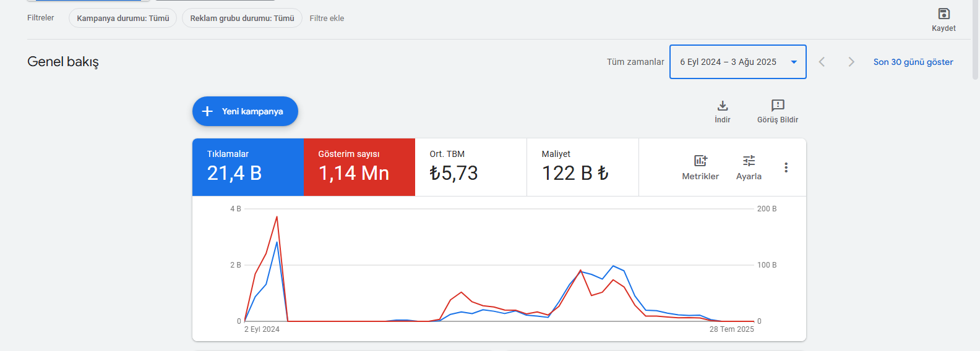Go to previous date range arrow
980x351 pixels.
click(822, 62)
